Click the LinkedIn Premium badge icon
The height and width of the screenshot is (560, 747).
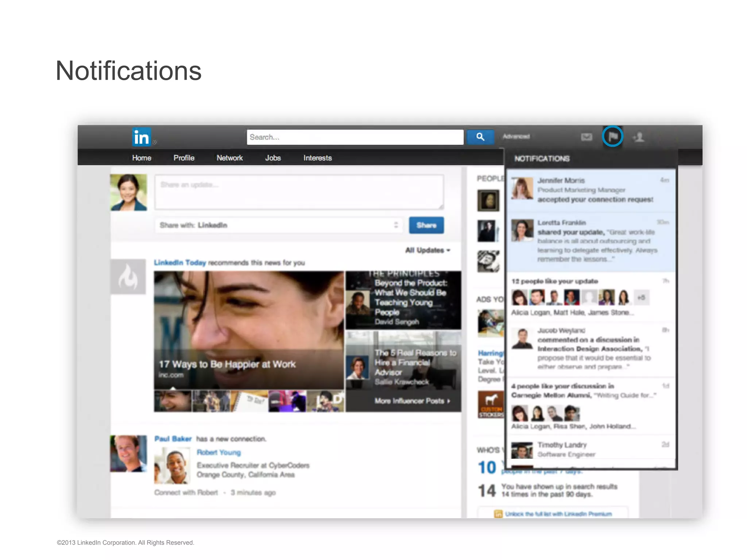coord(498,514)
